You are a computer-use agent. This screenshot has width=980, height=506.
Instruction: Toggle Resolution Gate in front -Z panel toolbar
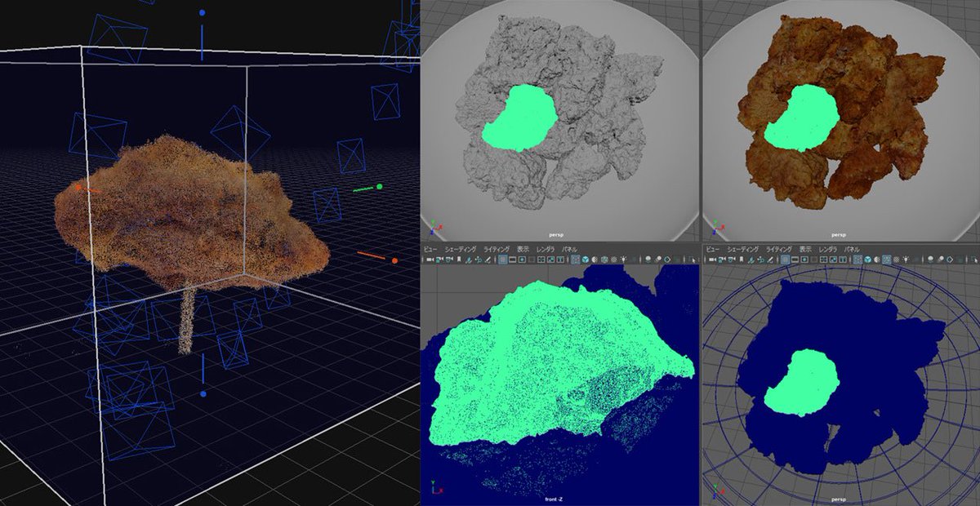click(x=522, y=260)
